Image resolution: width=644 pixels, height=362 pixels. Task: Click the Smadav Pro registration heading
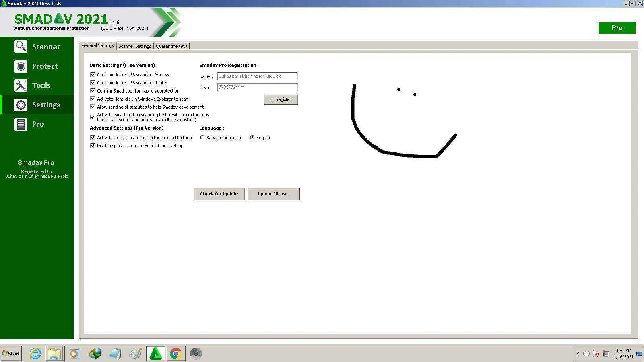(229, 65)
